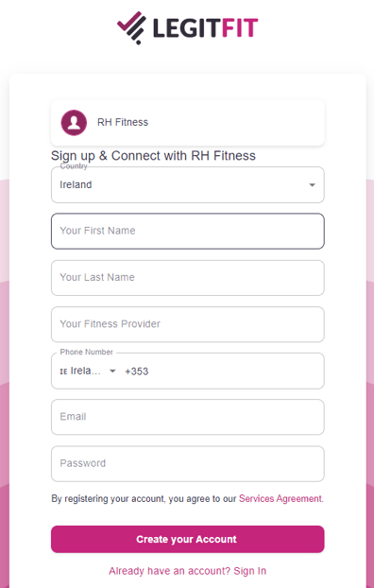Open the Services Agreement link

[281, 498]
